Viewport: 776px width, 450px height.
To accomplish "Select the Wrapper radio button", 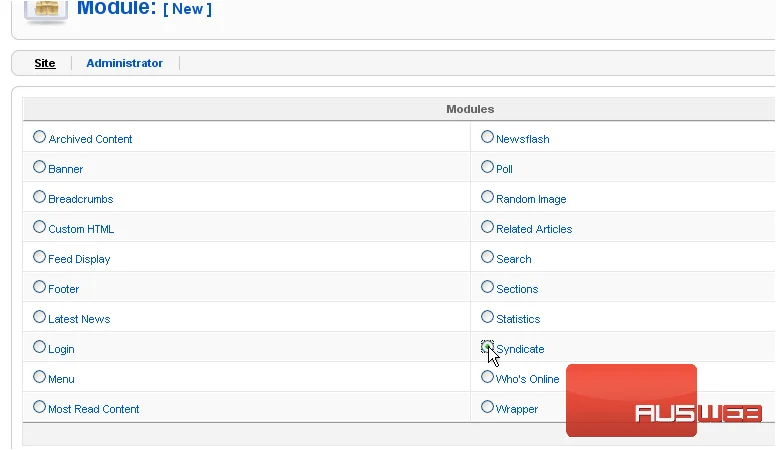I will tap(487, 407).
